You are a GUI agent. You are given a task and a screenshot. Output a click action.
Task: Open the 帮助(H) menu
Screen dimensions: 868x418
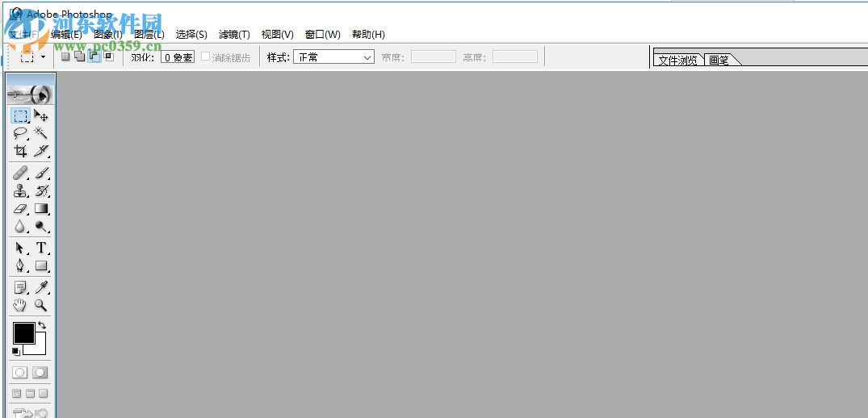368,34
